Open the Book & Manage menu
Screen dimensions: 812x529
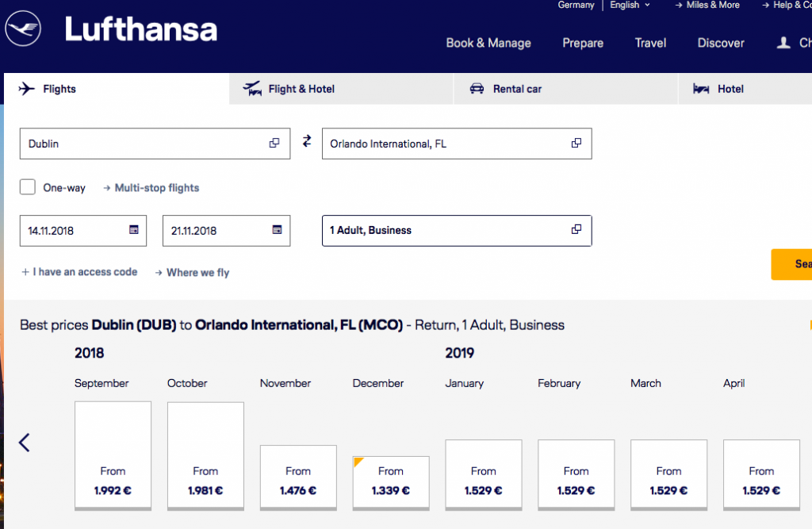point(488,43)
